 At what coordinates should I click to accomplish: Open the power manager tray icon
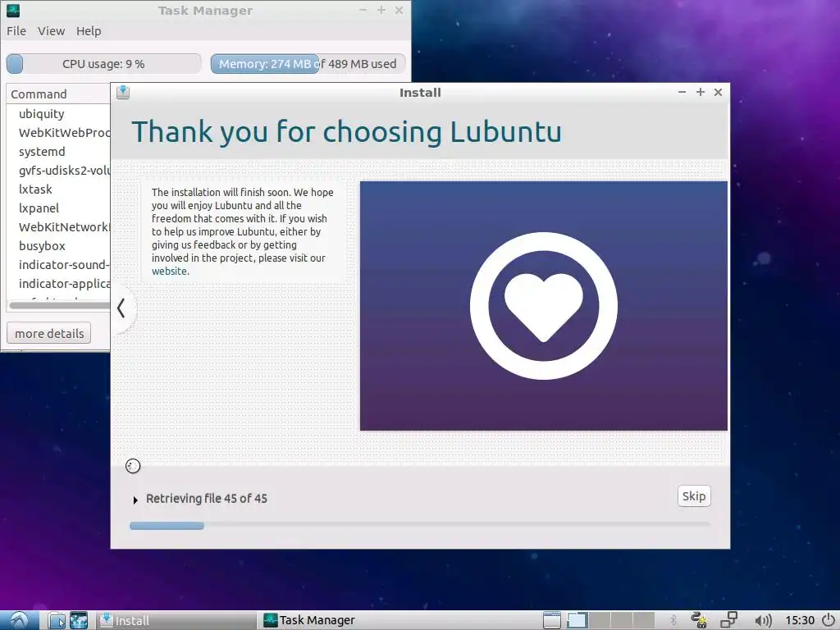(x=699, y=620)
